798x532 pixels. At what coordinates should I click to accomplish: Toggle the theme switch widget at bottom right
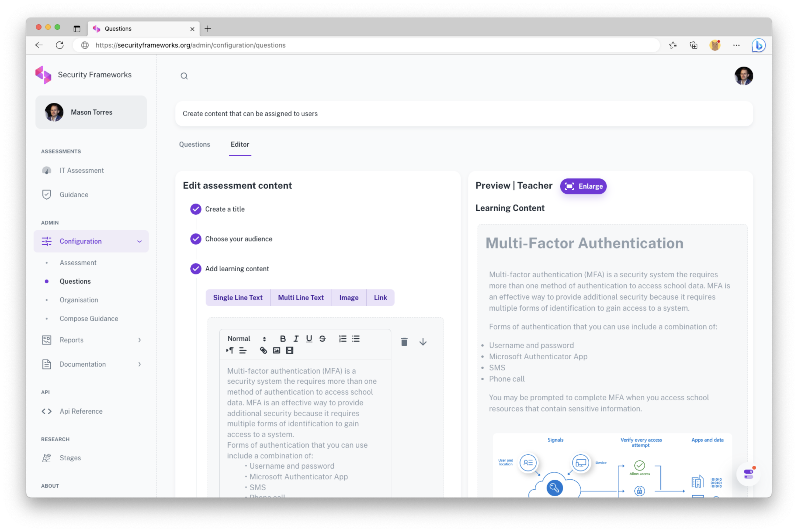748,474
